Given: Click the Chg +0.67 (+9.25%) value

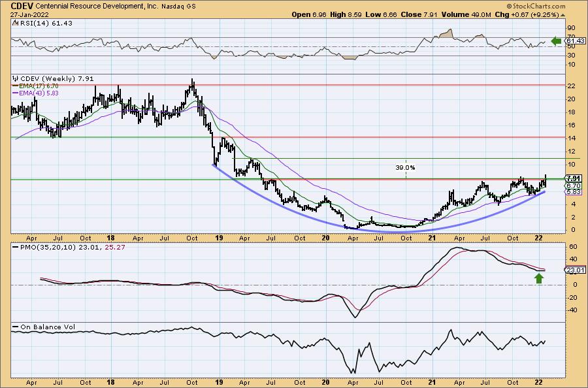Looking at the screenshot, I should [x=527, y=14].
